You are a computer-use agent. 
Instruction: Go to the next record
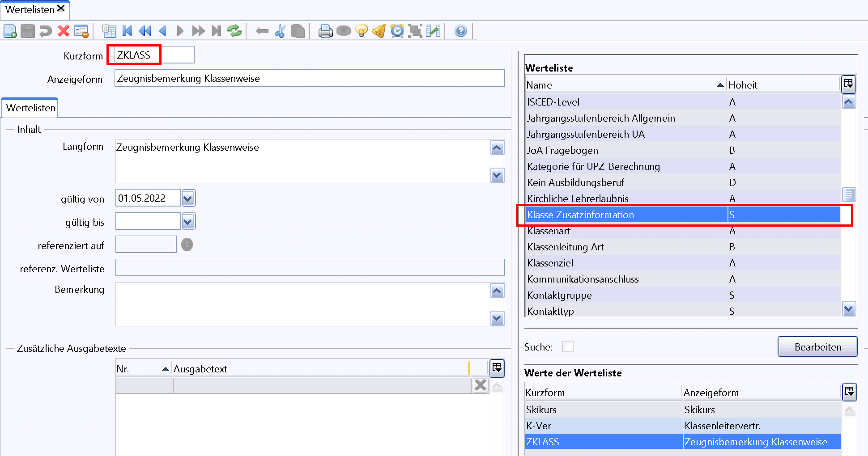point(180,31)
